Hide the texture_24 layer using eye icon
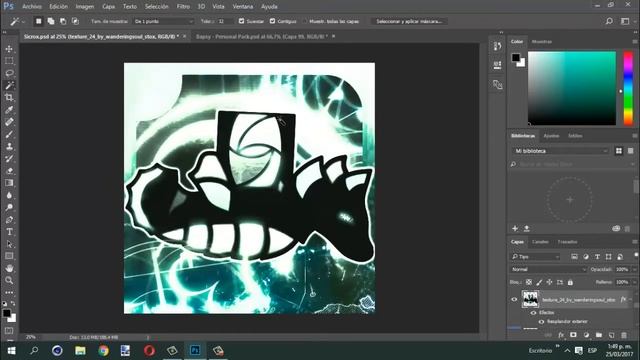The image size is (640, 360). point(514,300)
